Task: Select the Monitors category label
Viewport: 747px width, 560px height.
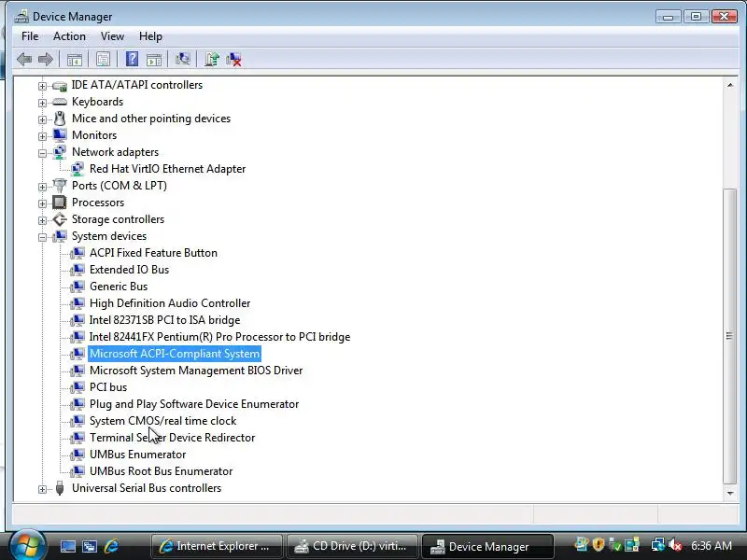Action: (x=94, y=135)
